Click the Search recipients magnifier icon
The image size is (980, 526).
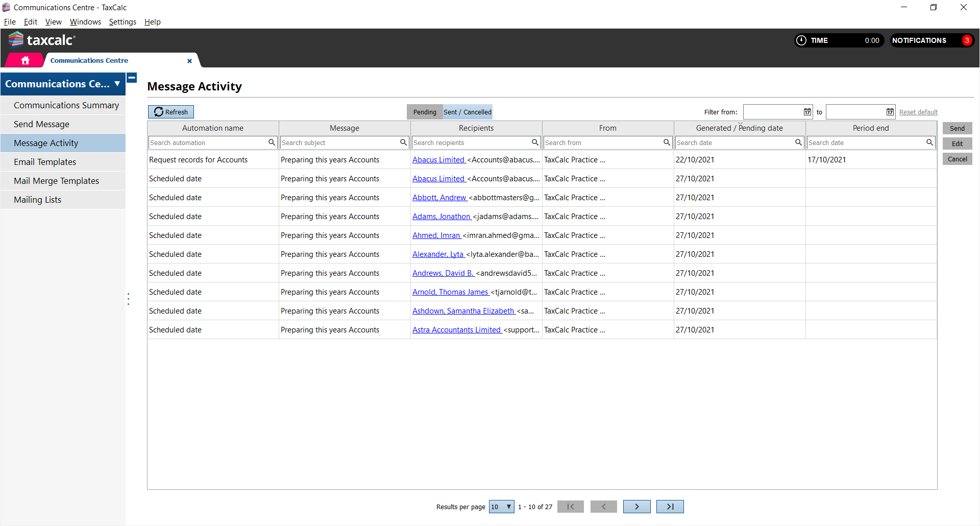point(535,142)
